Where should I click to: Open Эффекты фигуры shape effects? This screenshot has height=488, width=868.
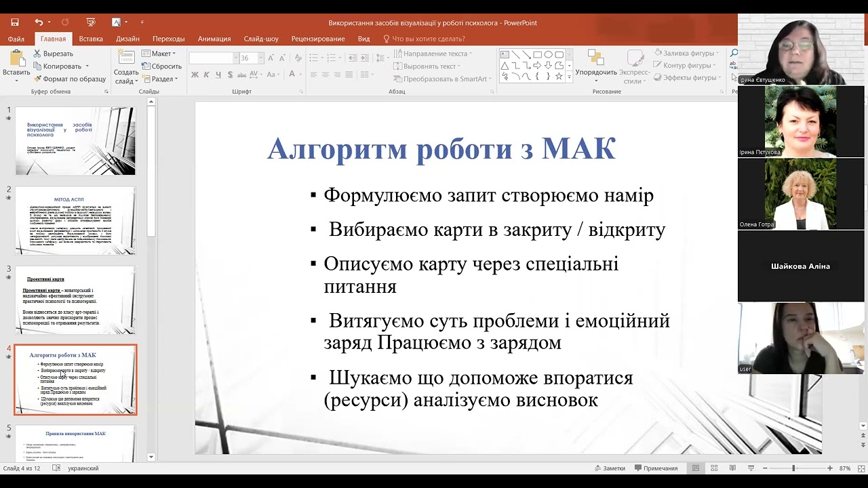[x=686, y=78]
